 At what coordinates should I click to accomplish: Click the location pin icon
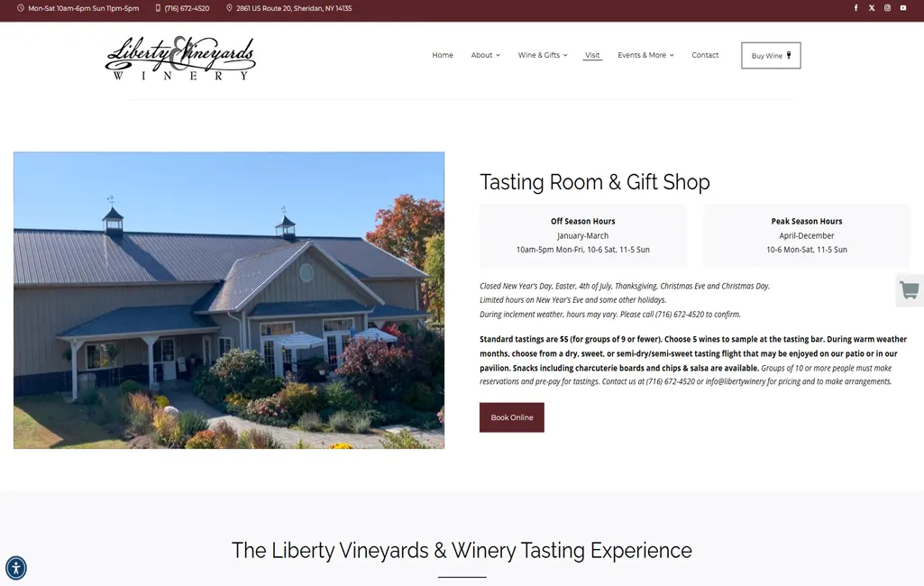(229, 8)
